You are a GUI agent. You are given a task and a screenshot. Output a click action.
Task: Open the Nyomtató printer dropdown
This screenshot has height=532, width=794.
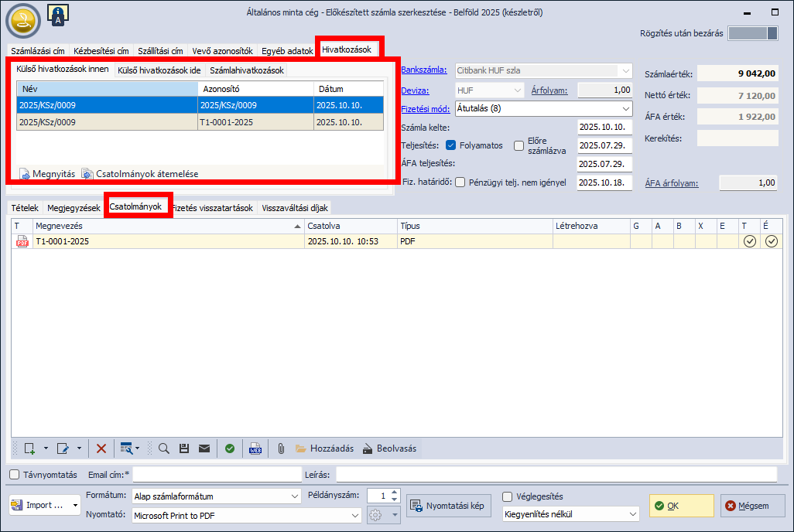pyautogui.click(x=354, y=515)
